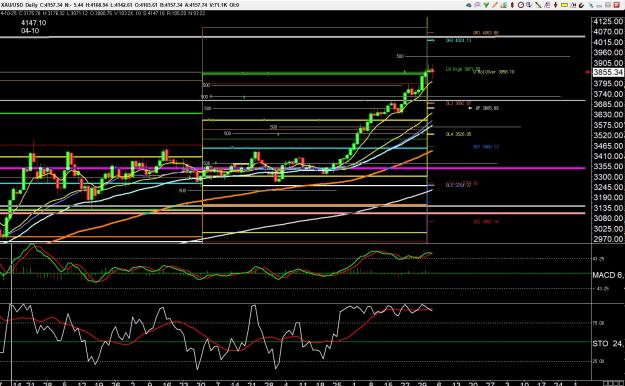This screenshot has width=625, height=386.
Task: Click the 3135.00 price axis label
Action: click(x=608, y=208)
